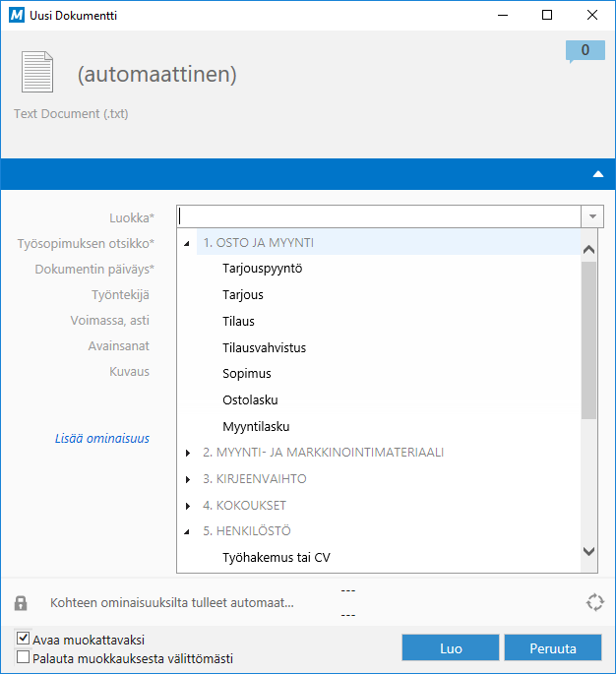Viewport: 616px width, 674px height.
Task: Collapse the blue header bar with arrow
Action: coord(597,173)
